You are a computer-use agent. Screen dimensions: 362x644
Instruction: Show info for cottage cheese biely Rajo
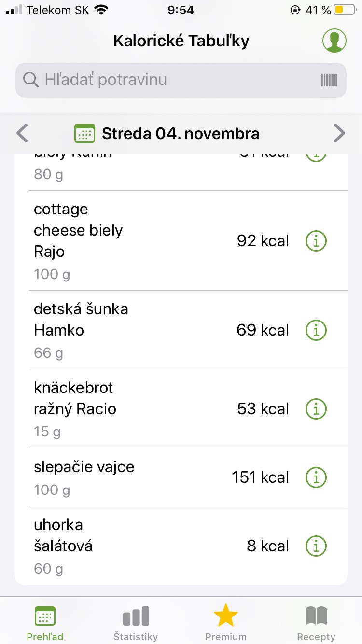[316, 241]
